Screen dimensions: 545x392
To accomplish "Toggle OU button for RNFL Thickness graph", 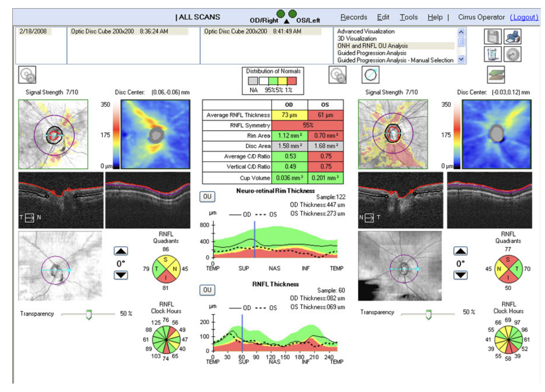I will tap(207, 290).
